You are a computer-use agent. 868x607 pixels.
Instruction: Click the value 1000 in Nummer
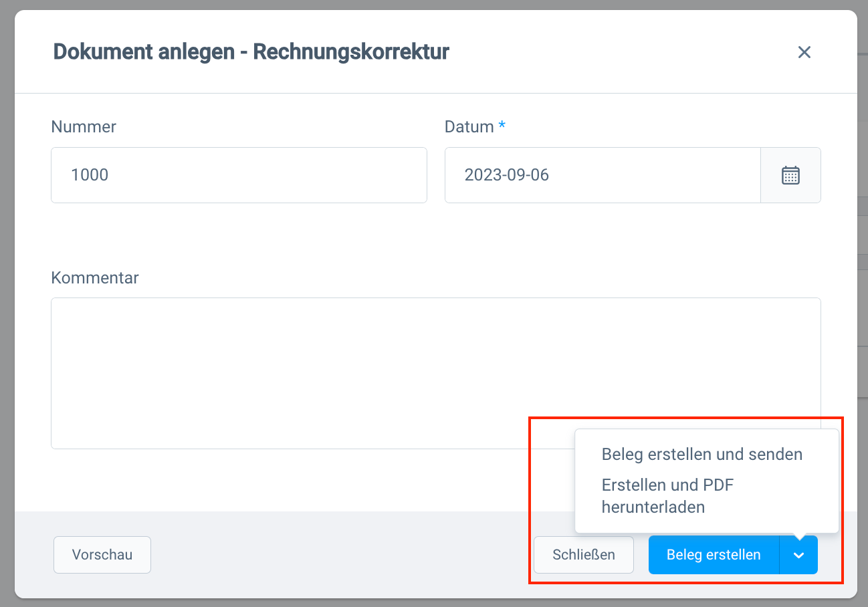click(90, 175)
